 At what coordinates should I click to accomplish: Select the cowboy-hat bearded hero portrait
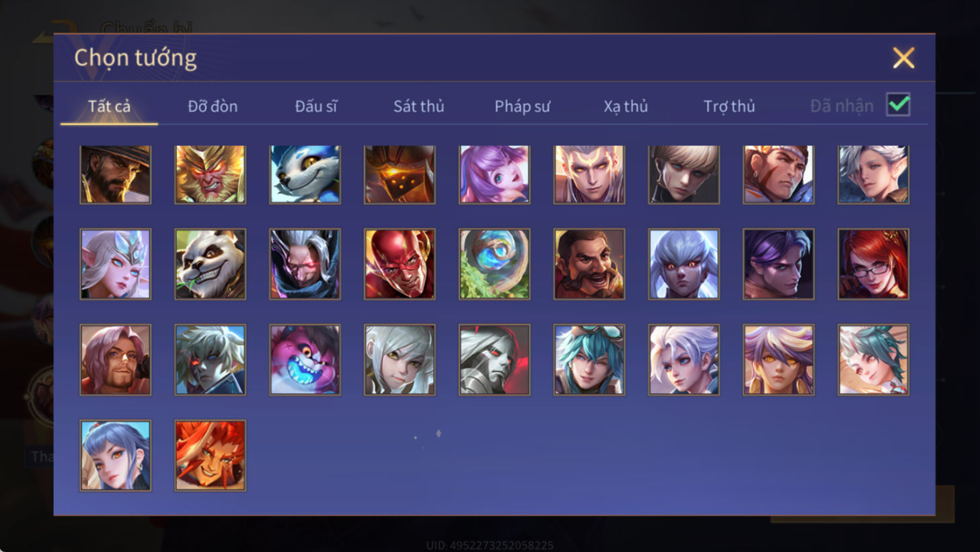[116, 174]
